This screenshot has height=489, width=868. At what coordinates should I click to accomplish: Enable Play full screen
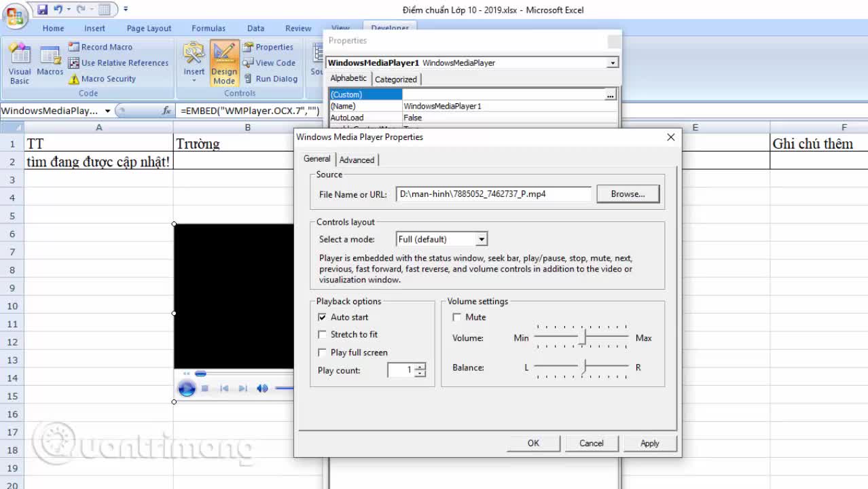(x=322, y=352)
